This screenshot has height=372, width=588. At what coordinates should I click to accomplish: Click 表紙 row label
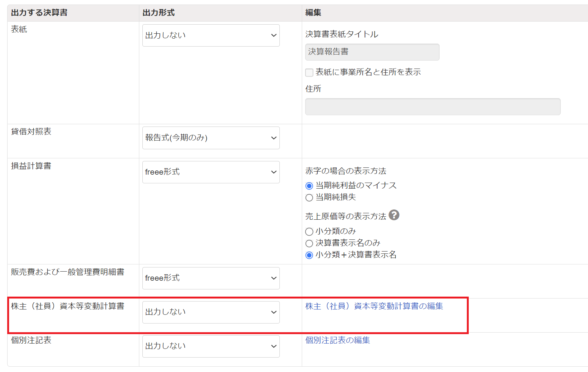[19, 29]
